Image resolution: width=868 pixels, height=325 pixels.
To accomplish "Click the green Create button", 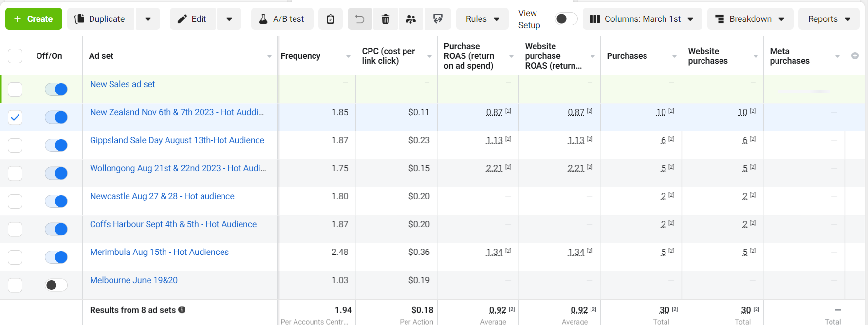I will pyautogui.click(x=34, y=19).
